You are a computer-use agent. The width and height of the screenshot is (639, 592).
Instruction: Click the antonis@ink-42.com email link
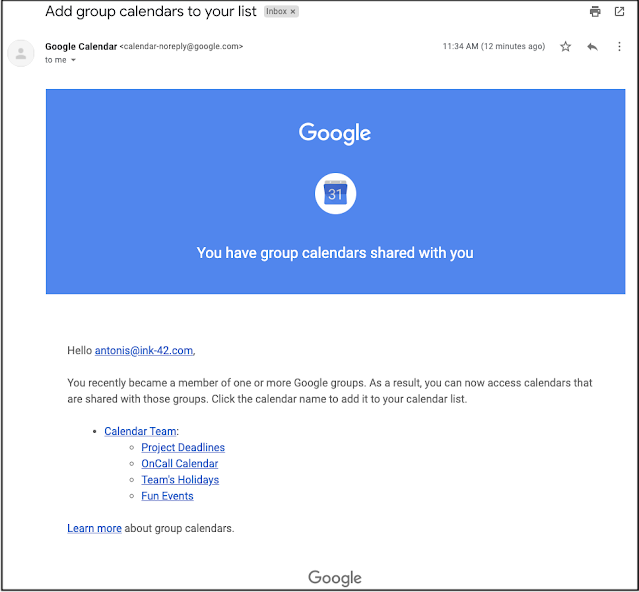click(x=144, y=351)
